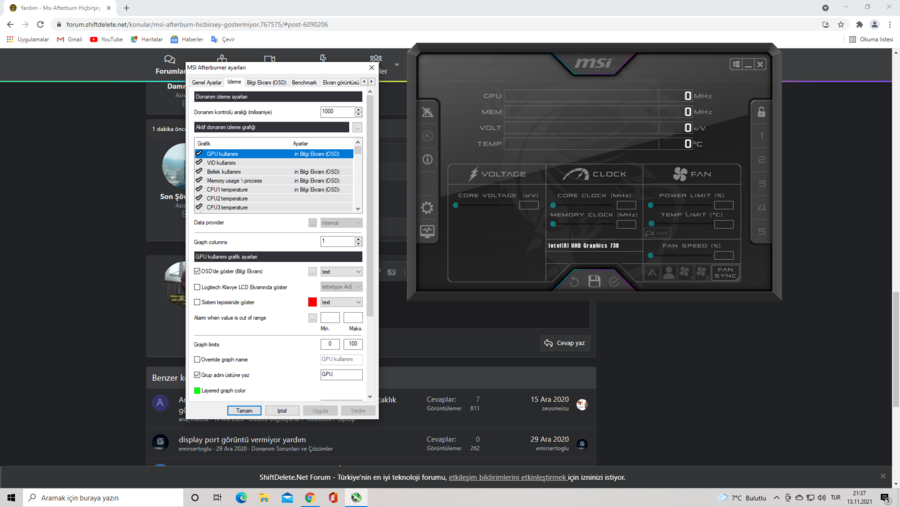Switch to the Ekran görüntüsü tab
This screenshot has width=900, height=507.
(340, 83)
